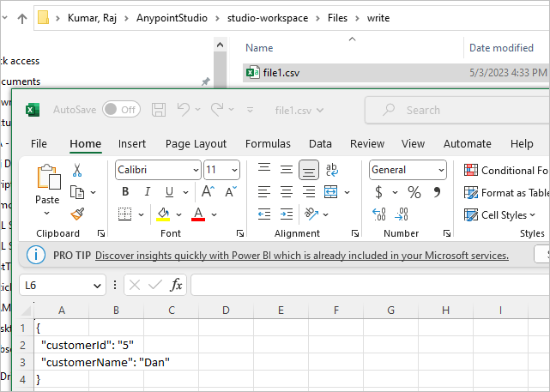Toggle Bold formatting
Image resolution: width=550 pixels, height=392 pixels.
point(125,192)
